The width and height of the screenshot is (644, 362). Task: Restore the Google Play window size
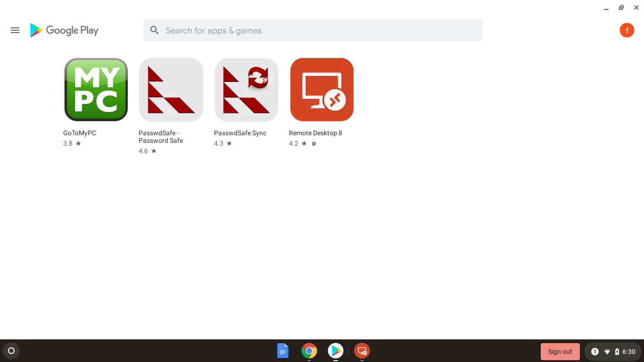621,8
